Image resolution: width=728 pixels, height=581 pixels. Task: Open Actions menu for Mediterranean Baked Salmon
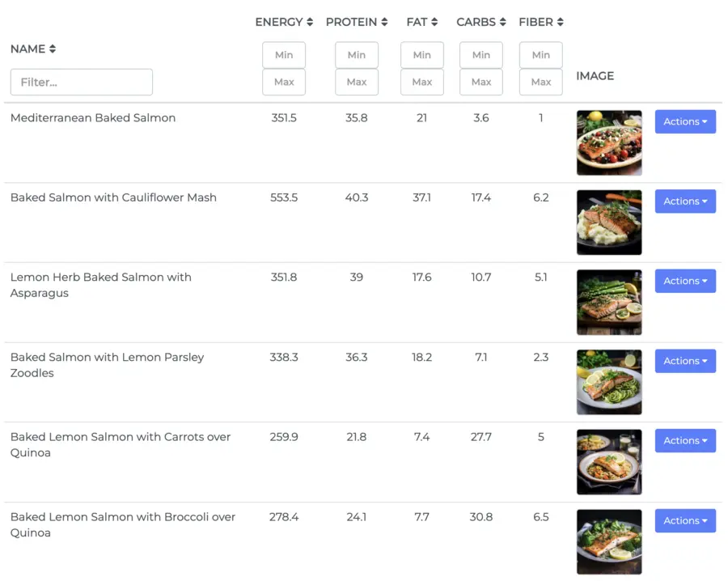(684, 121)
